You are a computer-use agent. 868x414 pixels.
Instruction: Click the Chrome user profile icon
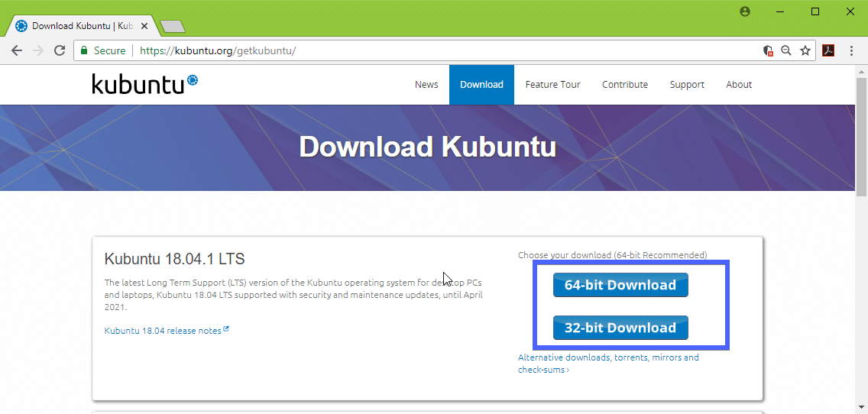(x=744, y=11)
